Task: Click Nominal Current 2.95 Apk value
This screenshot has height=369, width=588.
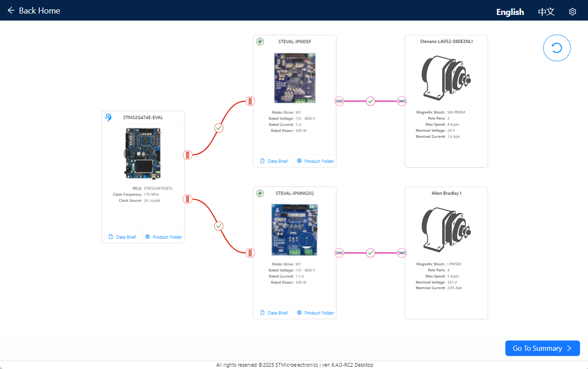Action: (454, 288)
